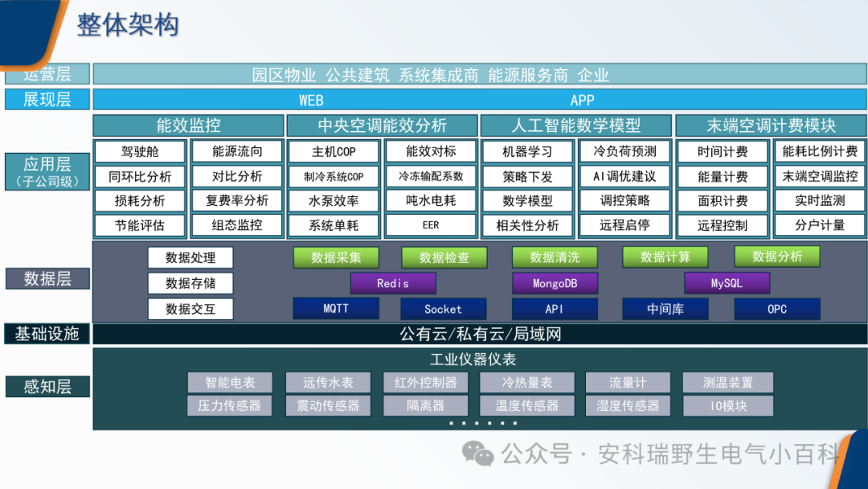Viewport: 868px width, 489px height.
Task: Select the green 数据计算 box
Action: (665, 257)
